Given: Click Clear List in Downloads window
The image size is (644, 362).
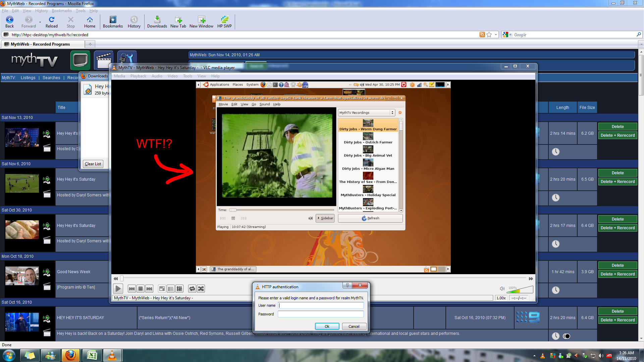Looking at the screenshot, I should 93,164.
